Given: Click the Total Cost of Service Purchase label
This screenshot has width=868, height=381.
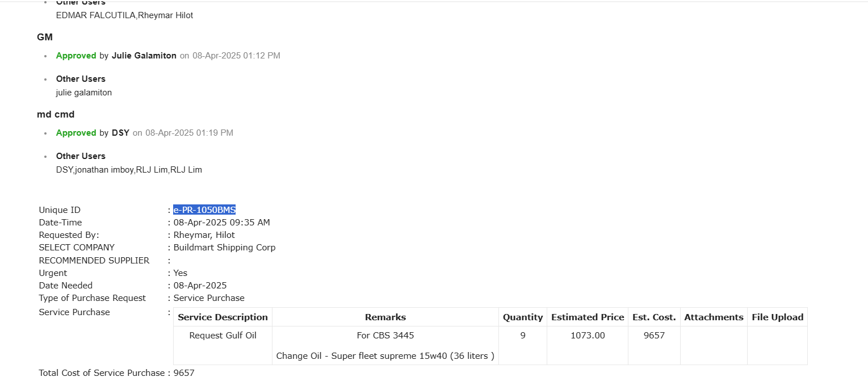Looking at the screenshot, I should point(102,373).
